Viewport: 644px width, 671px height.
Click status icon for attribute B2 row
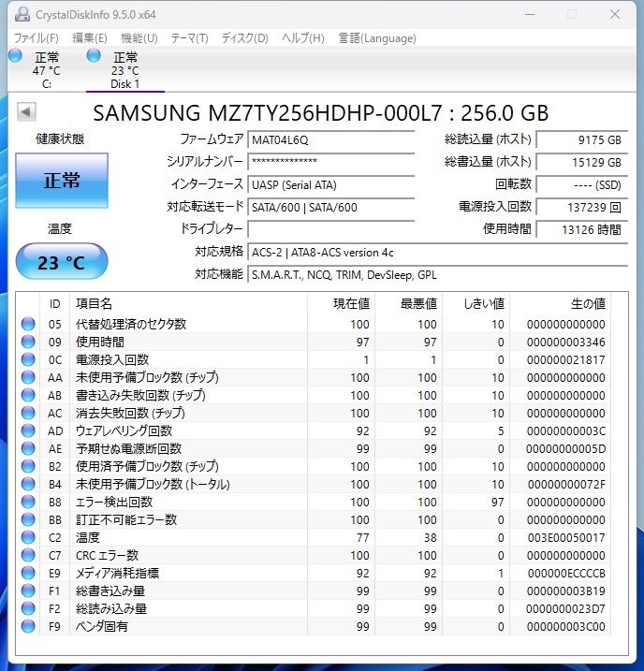point(28,466)
